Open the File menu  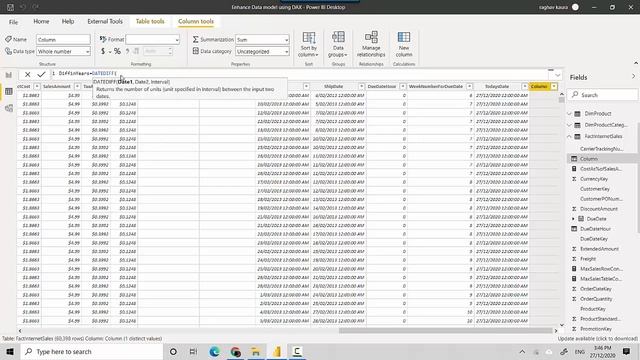tap(13, 22)
